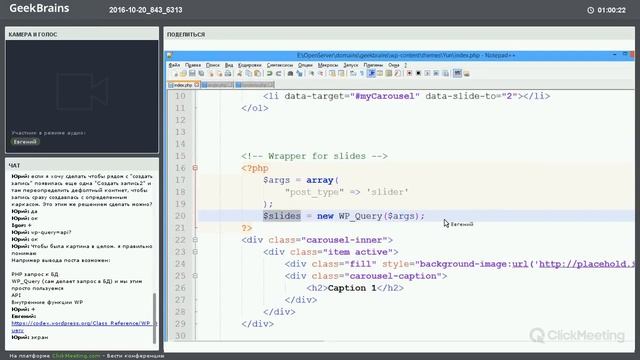The width and height of the screenshot is (640, 360).
Task: Collapse the carousel-inner div at line 22
Action: [195, 240]
